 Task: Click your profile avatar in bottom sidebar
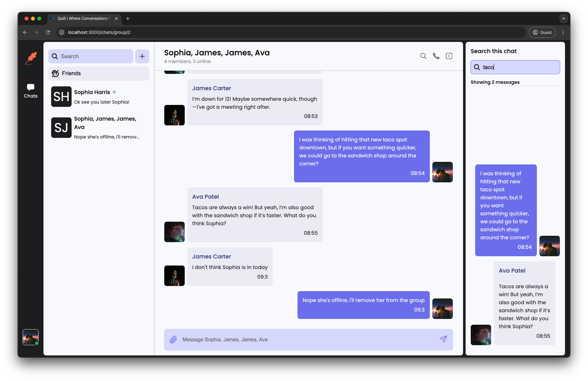coord(31,337)
